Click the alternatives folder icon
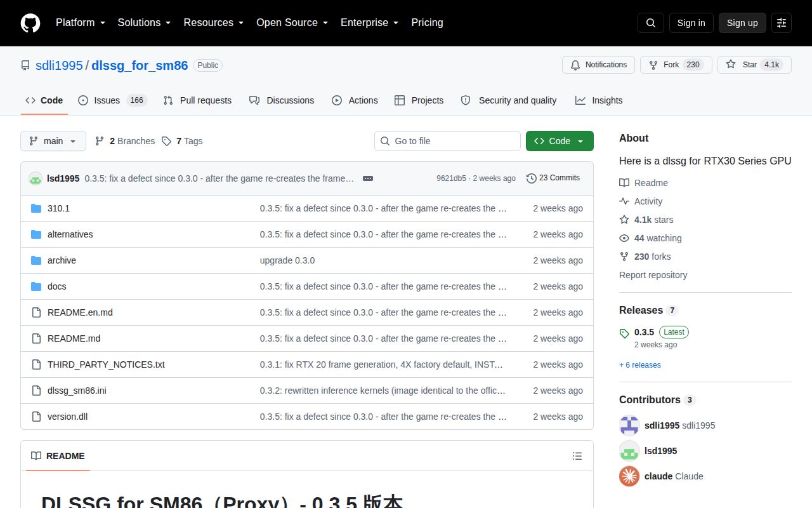The width and height of the screenshot is (812, 508). [x=36, y=234]
